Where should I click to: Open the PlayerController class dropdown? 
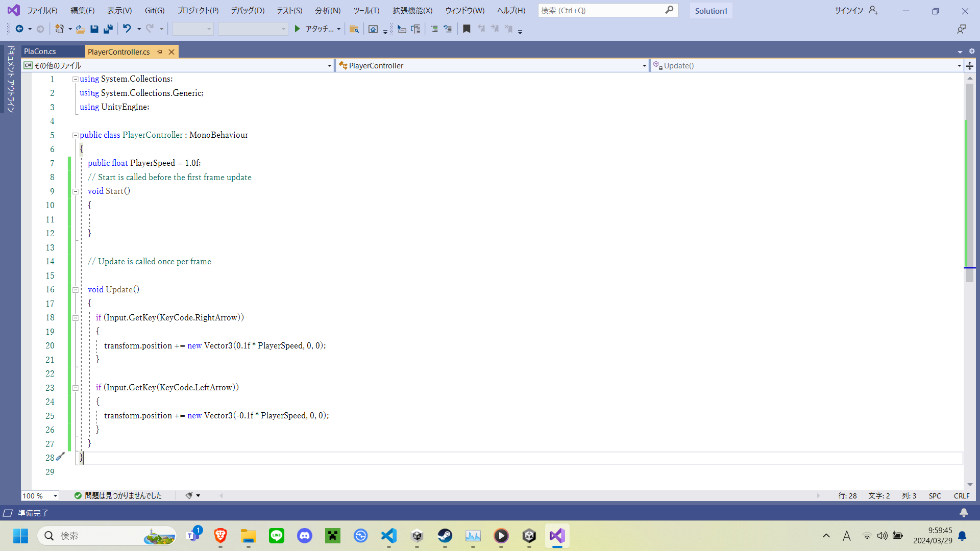point(644,66)
